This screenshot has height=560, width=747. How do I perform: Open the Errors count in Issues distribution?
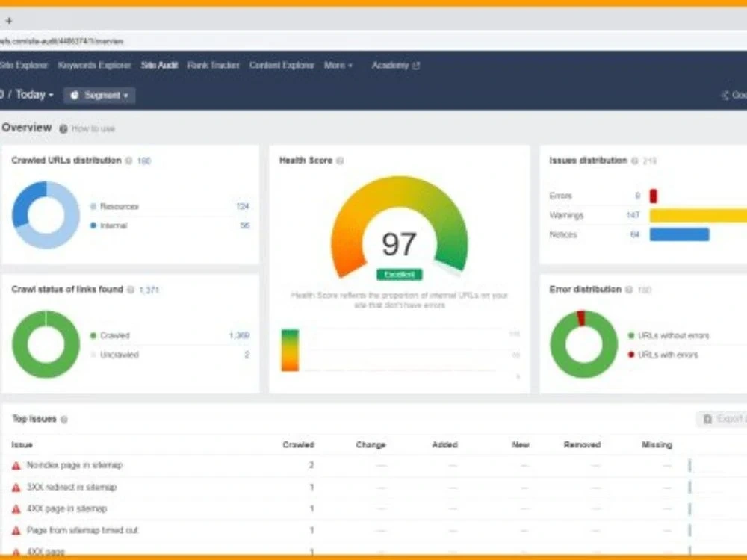(x=637, y=196)
